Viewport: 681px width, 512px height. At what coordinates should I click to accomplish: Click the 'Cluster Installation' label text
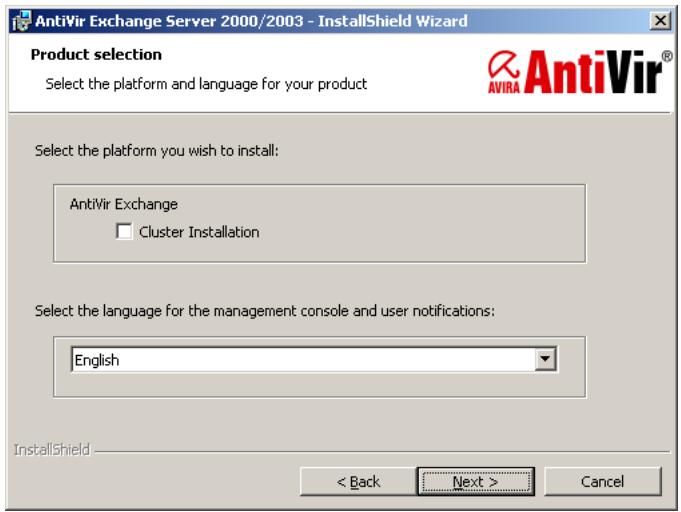(x=199, y=232)
